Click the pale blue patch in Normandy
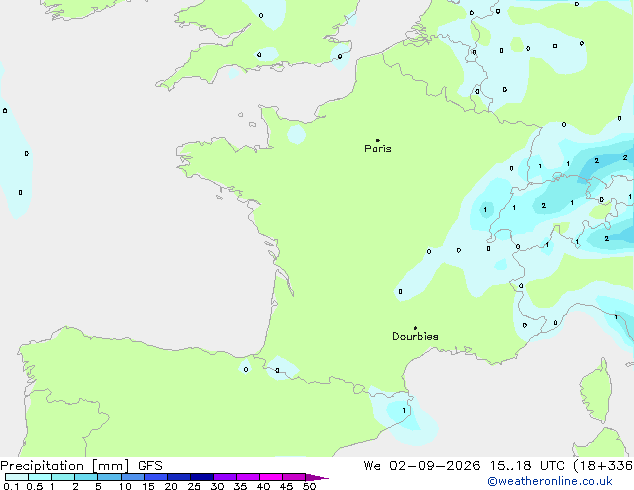 click(x=296, y=134)
